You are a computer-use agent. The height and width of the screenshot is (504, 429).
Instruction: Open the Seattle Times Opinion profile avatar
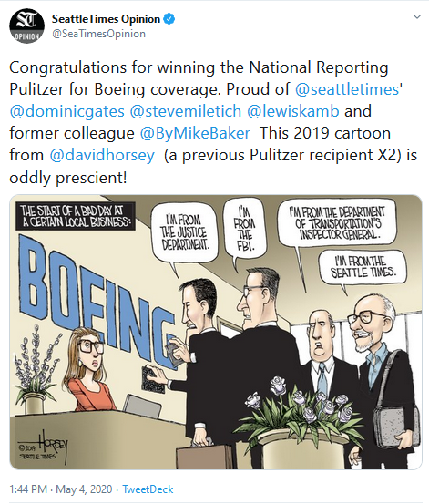(26, 26)
